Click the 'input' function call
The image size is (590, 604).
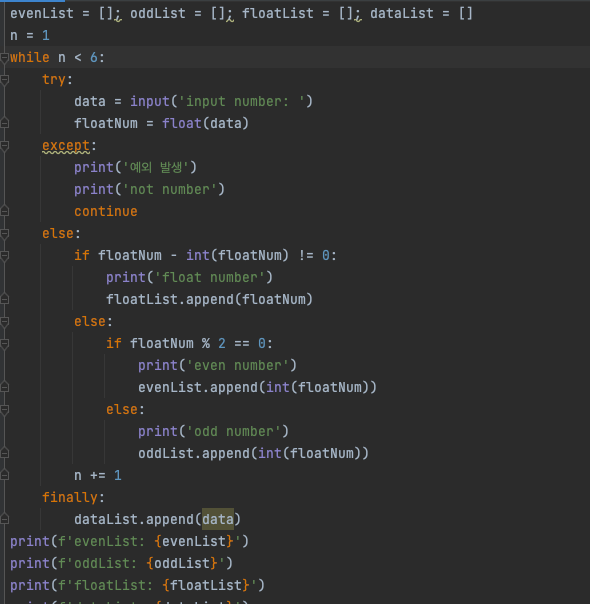pyautogui.click(x=150, y=102)
